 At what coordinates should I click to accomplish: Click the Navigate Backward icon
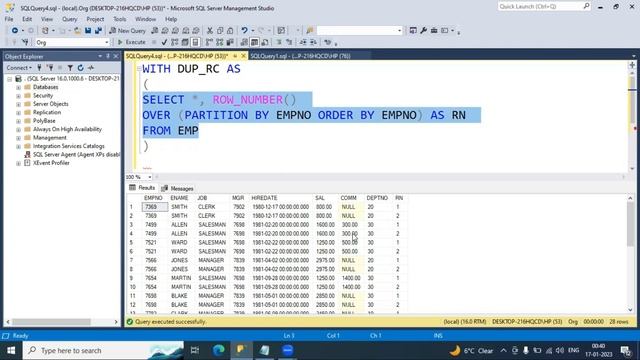pos(15,31)
